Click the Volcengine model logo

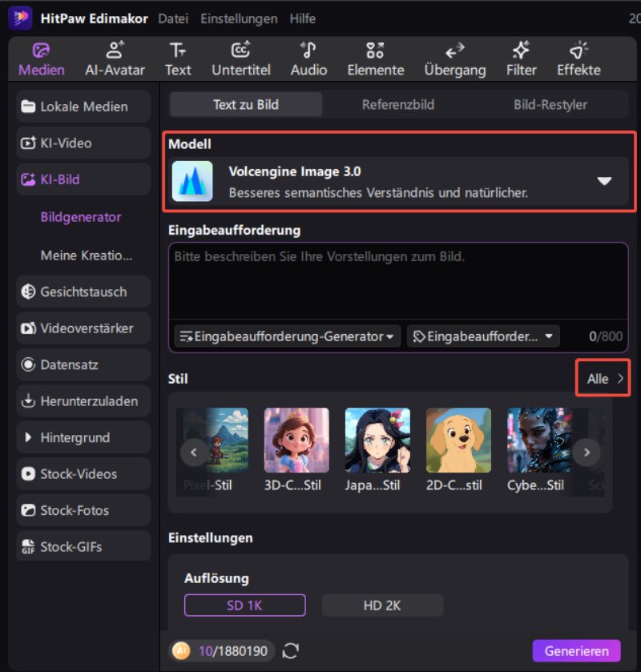tap(192, 181)
